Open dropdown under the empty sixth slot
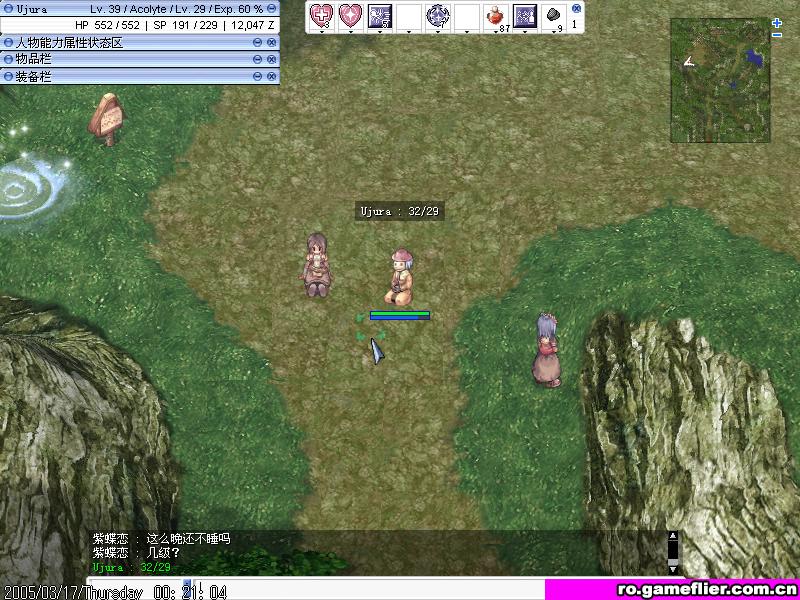The width and height of the screenshot is (800, 600). (x=467, y=32)
